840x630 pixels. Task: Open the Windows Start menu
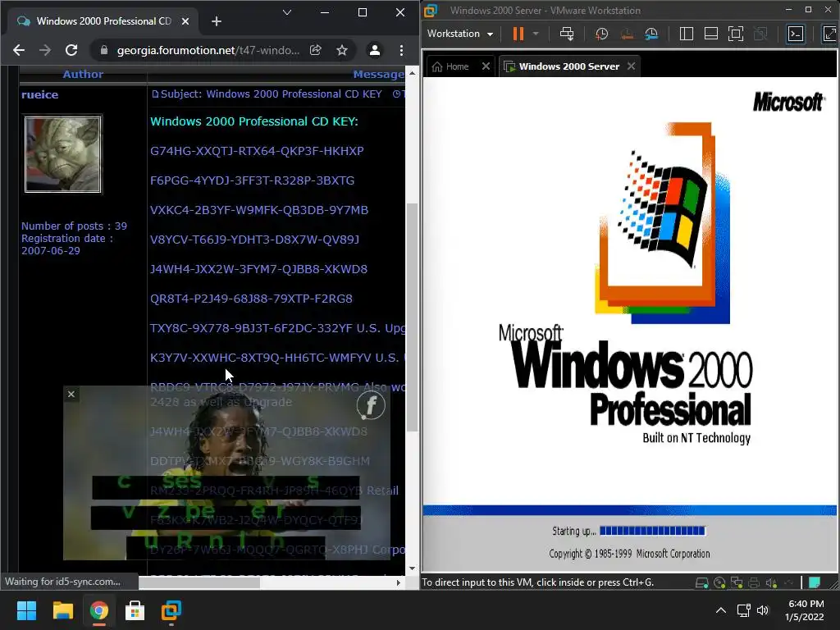tap(26, 610)
